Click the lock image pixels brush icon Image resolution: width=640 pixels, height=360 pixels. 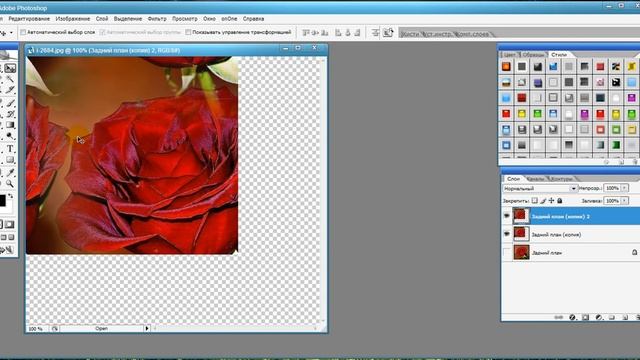[543, 200]
